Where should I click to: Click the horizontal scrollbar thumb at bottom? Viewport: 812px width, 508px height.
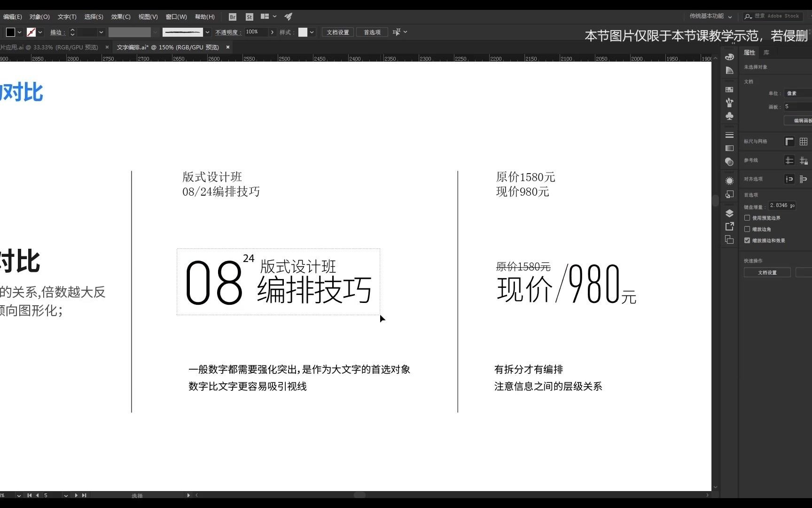[359, 495]
